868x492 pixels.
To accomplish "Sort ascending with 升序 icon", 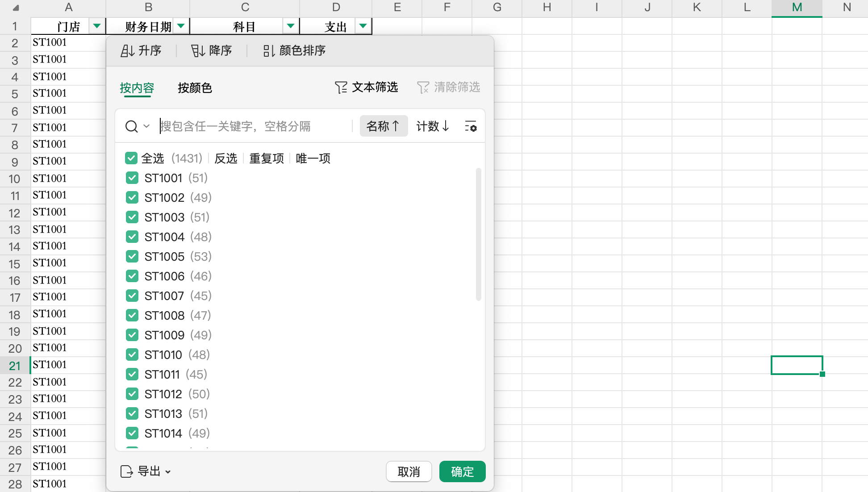I will click(127, 51).
